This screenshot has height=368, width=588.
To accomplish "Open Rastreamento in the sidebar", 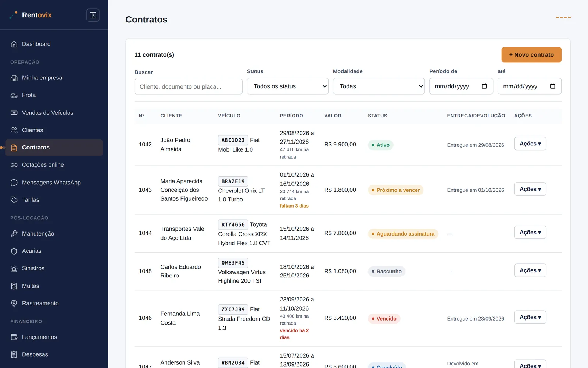I will tap(54, 303).
